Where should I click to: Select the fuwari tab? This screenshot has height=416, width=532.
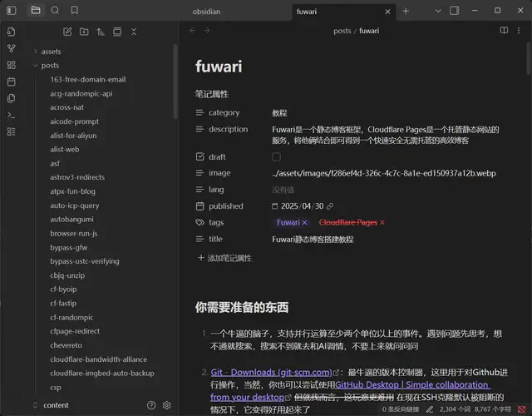click(x=332, y=11)
